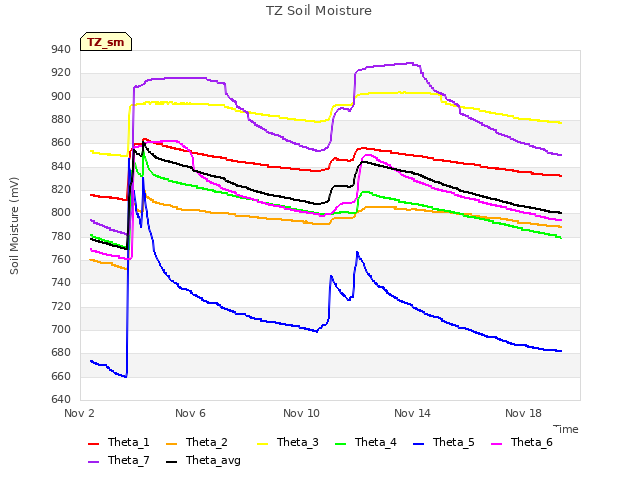Click the Nov 6 x-axis tick label
This screenshot has height=480, width=640.
190,413
